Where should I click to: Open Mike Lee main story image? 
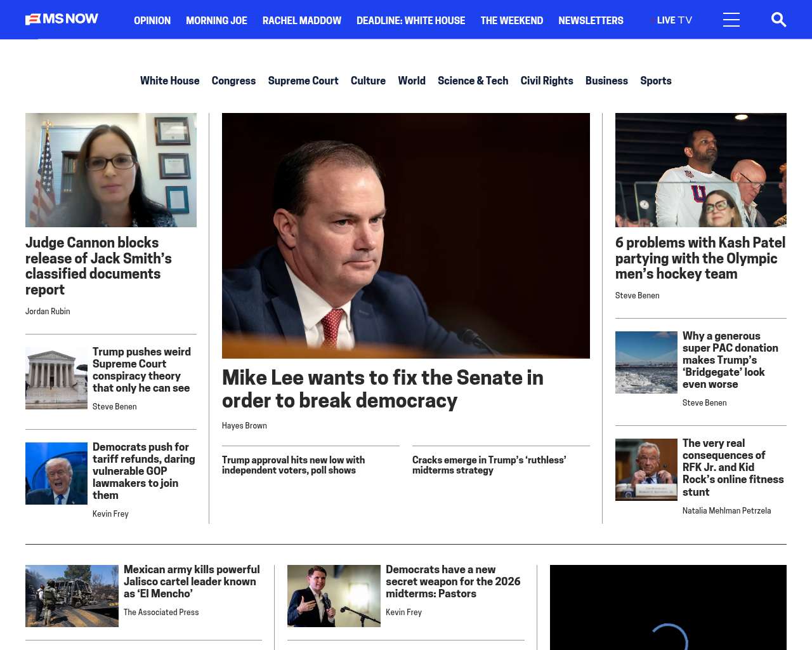click(x=406, y=235)
